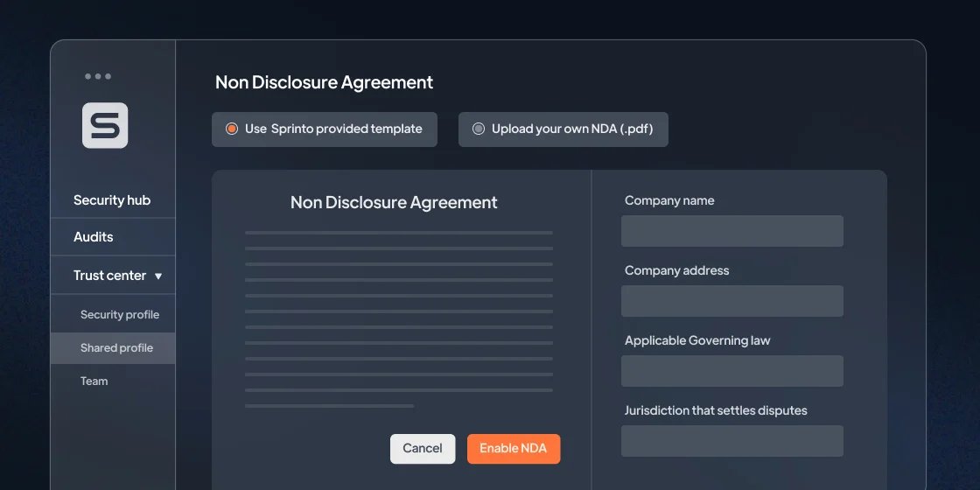Select Shared profile sub-item
The image size is (980, 490).
[113, 348]
